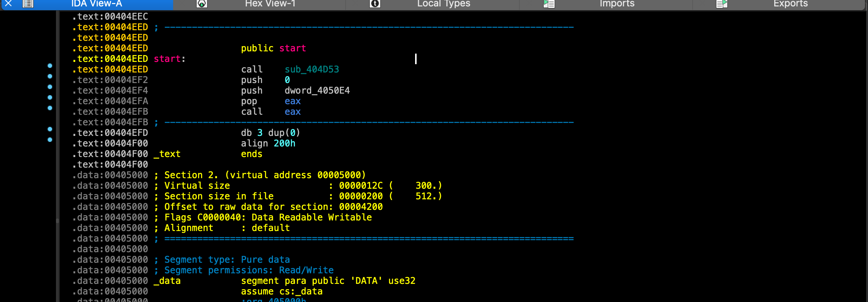Screen dimensions: 868x302
Task: Click the IDA View-A tab icon
Action: [28, 4]
